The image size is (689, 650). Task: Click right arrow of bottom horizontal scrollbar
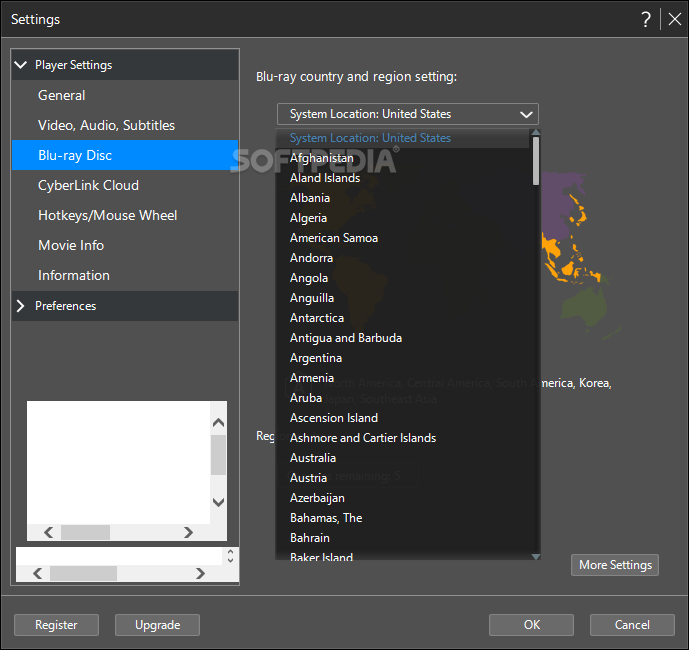pyautogui.click(x=200, y=573)
